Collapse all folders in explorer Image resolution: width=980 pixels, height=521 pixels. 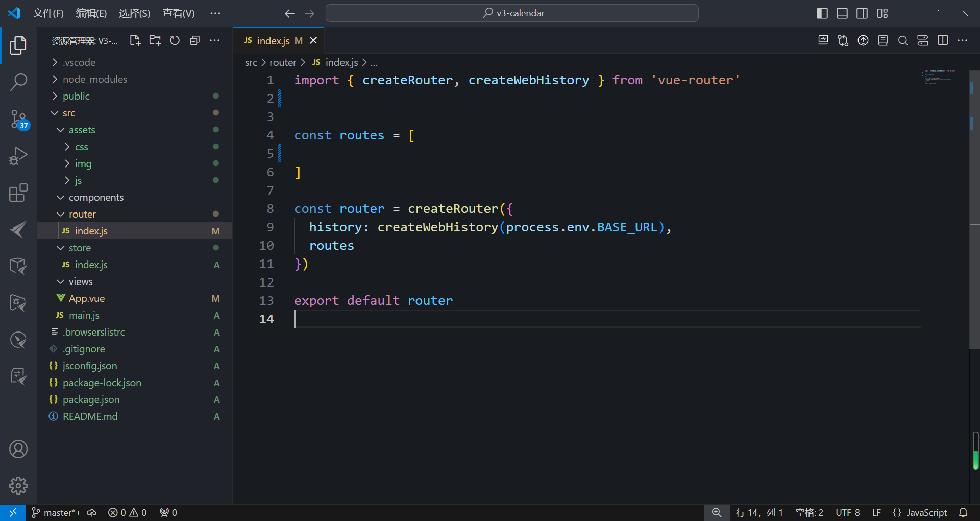pos(194,41)
